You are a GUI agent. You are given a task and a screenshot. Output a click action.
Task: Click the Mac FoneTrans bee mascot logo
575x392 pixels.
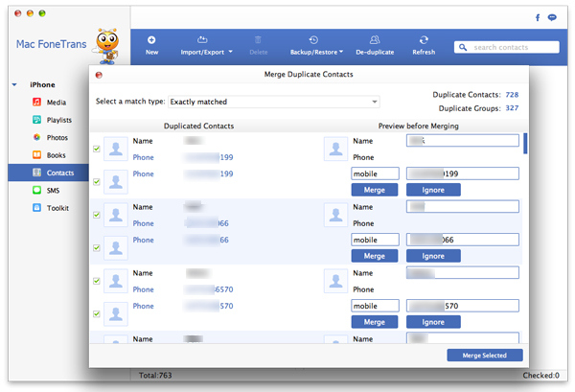(x=107, y=46)
